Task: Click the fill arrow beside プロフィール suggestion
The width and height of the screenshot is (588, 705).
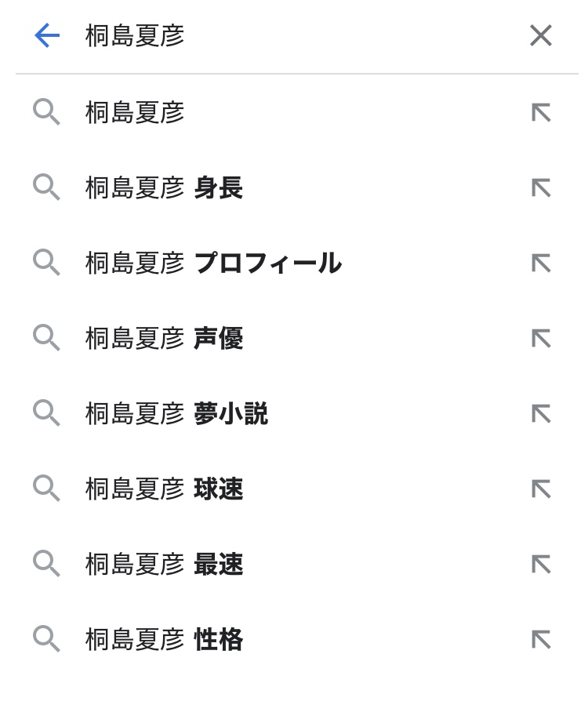Action: coord(541,263)
